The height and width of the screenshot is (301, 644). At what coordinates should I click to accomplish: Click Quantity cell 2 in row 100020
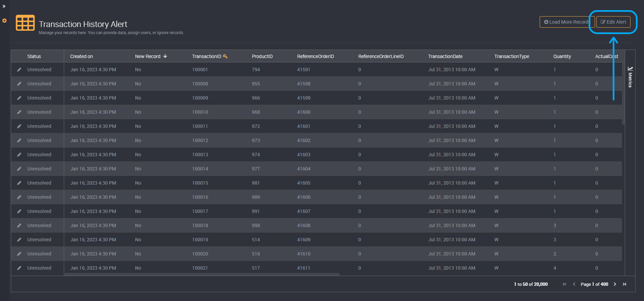[555, 254]
